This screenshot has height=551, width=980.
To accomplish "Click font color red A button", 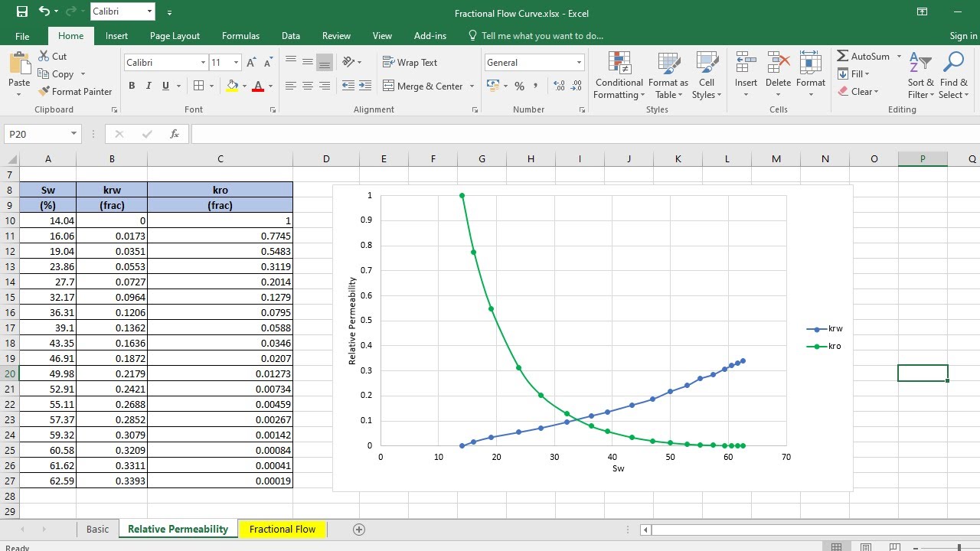I will [x=258, y=86].
